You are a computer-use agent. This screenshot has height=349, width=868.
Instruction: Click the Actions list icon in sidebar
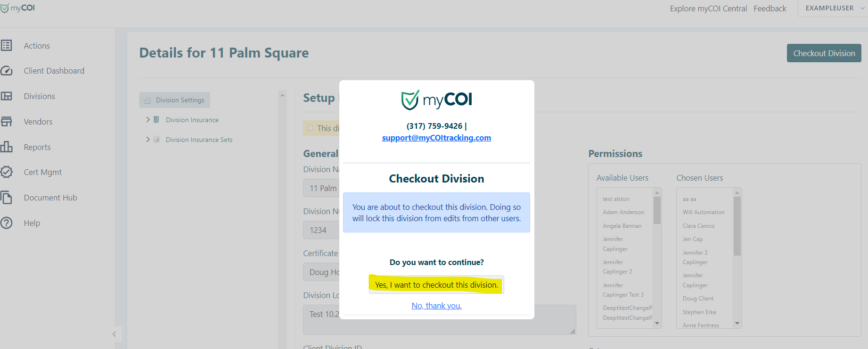point(7,45)
